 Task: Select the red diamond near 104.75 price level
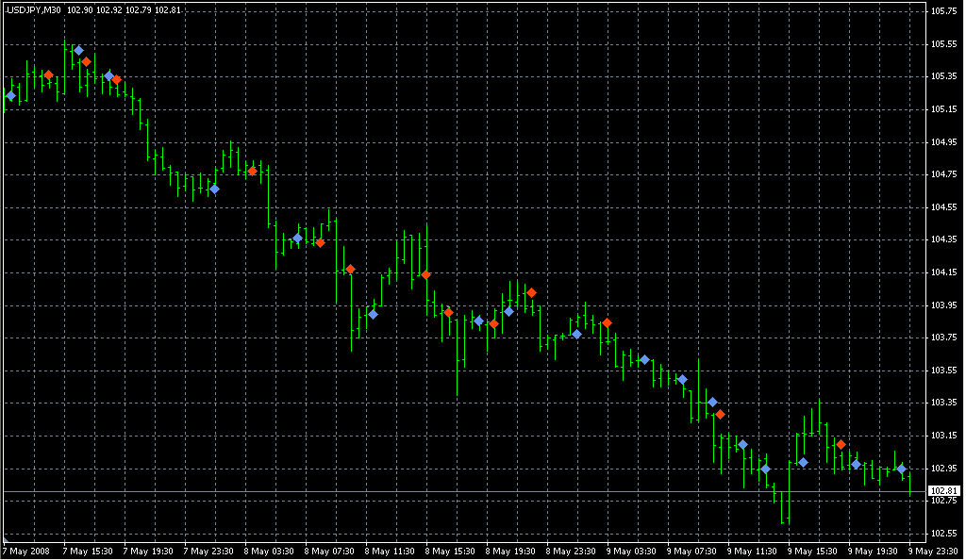(x=252, y=171)
